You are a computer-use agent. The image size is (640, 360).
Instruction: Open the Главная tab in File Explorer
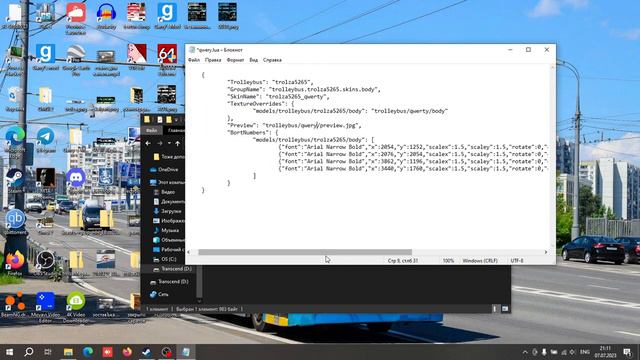(176, 130)
